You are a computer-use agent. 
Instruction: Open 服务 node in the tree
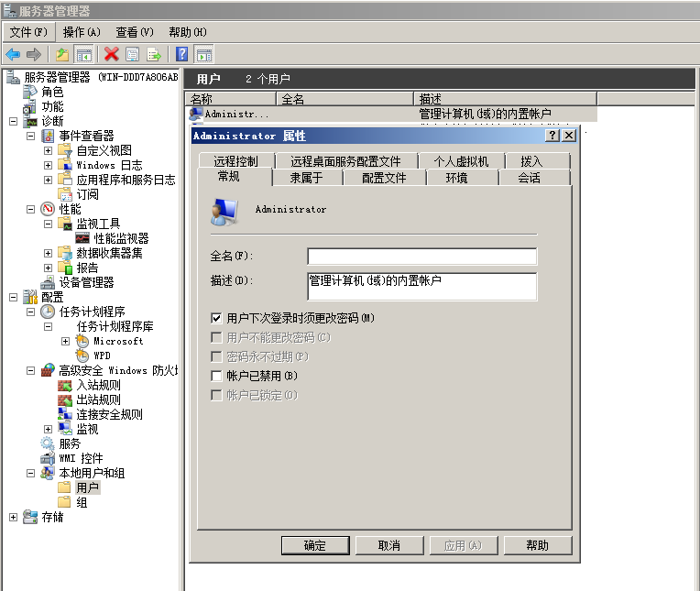(x=70, y=444)
